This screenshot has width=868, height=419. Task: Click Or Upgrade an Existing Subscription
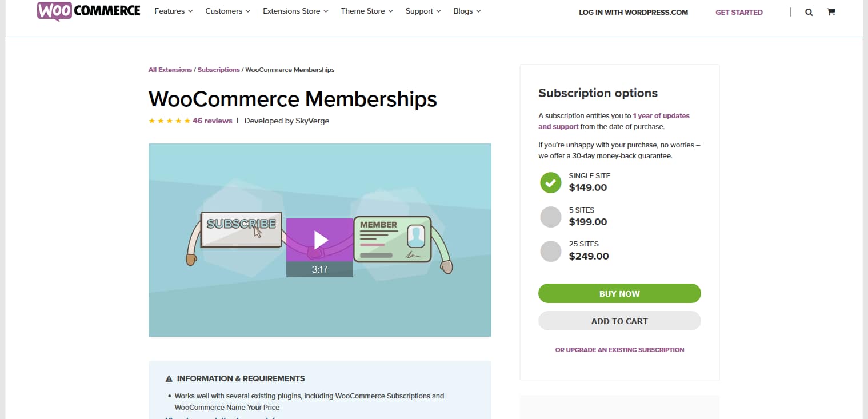coord(619,350)
